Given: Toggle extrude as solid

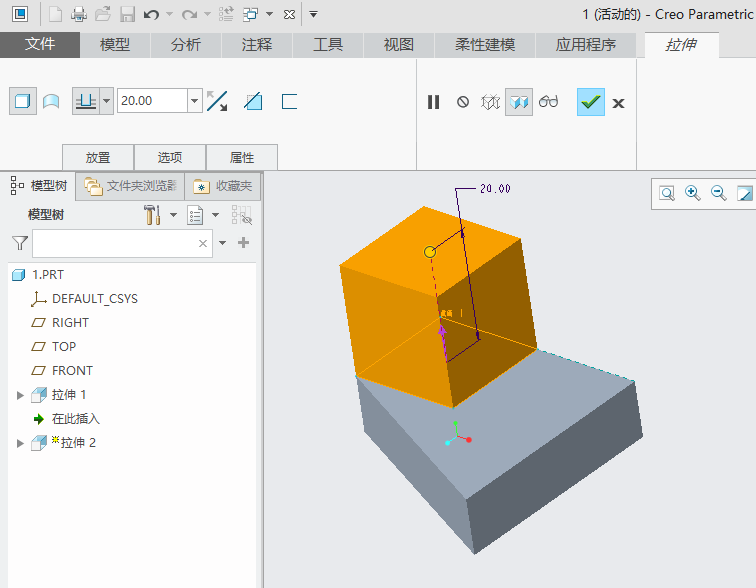Looking at the screenshot, I should click(22, 101).
